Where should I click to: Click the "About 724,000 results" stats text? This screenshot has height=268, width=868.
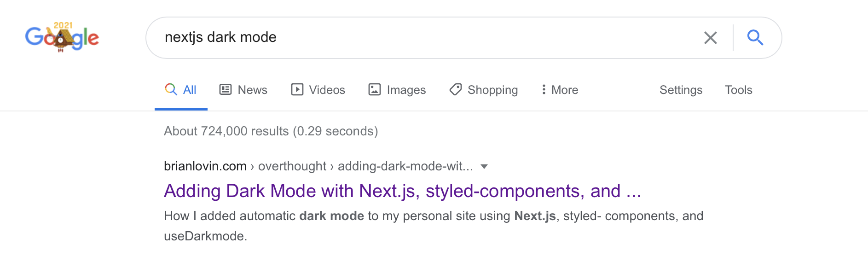point(271,131)
